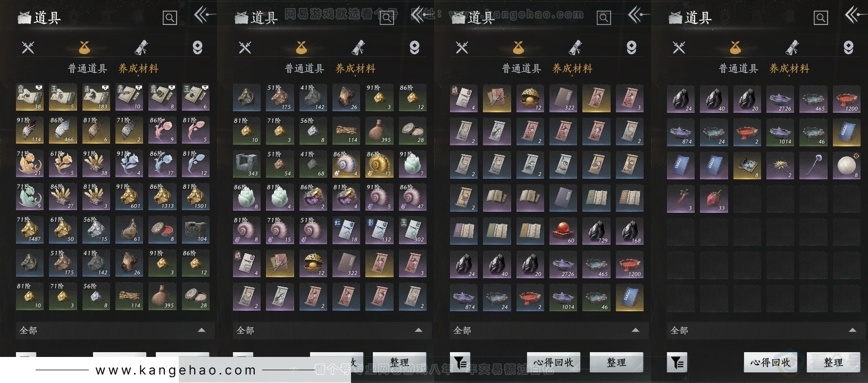
Task: Select purple dish 1014 in third panel
Action: point(563,296)
